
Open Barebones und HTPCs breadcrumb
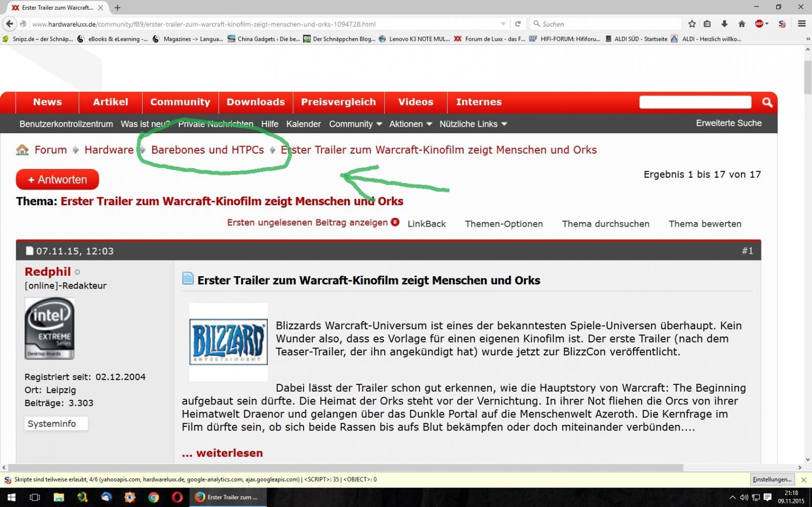[207, 150]
